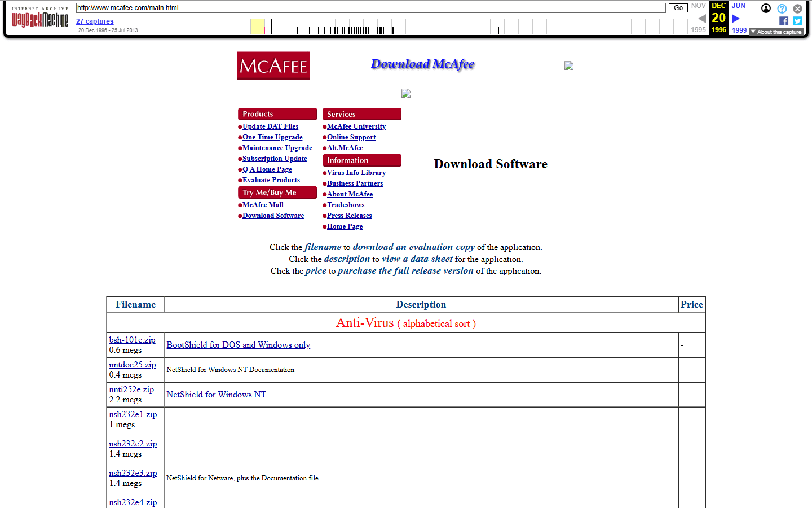Download nsh232e1.zip file
This screenshot has height=508, width=812.
(x=133, y=414)
